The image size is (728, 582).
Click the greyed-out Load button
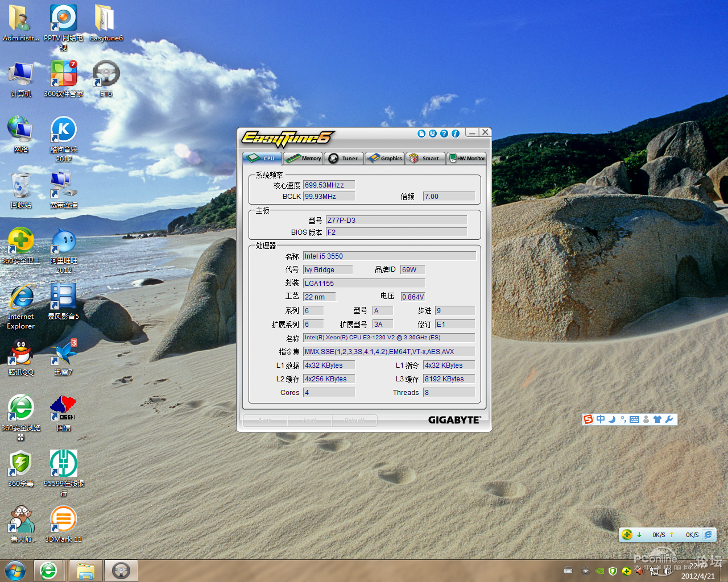point(310,420)
